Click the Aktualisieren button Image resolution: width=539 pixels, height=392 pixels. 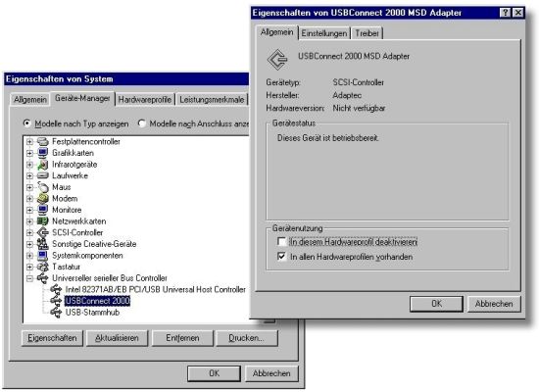click(x=117, y=338)
